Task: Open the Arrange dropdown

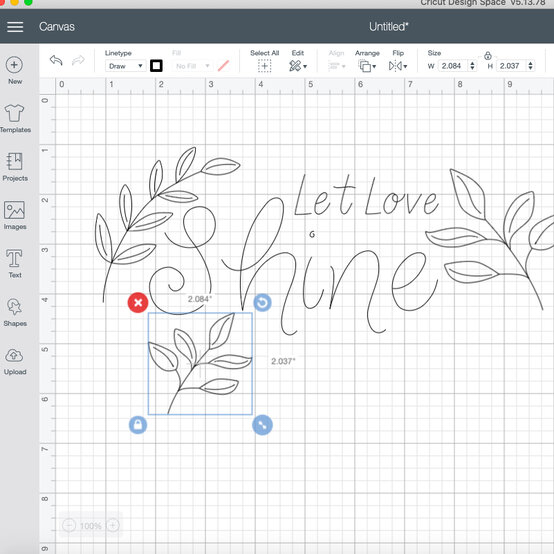Action: [x=367, y=66]
